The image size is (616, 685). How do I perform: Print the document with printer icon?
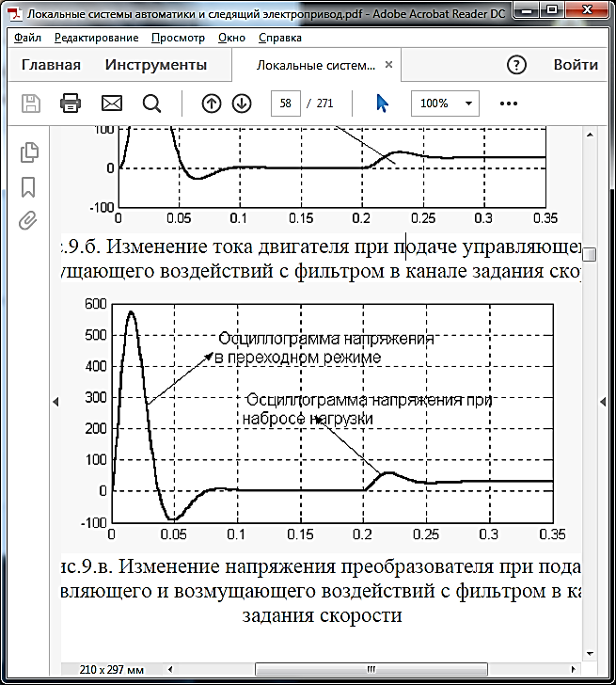tap(71, 104)
